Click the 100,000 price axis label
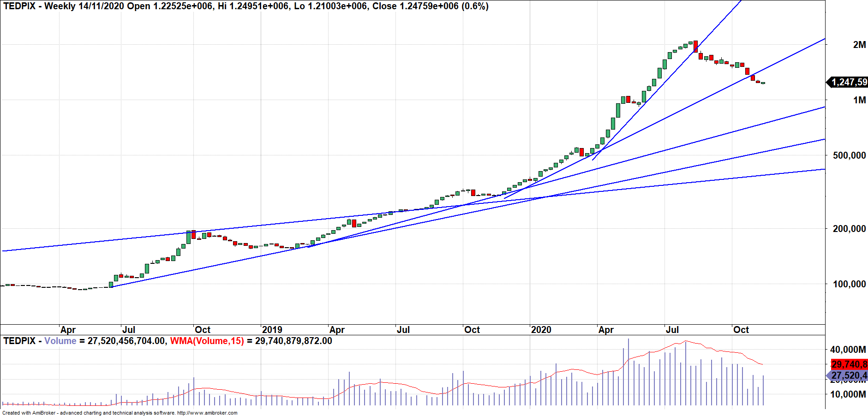 849,284
